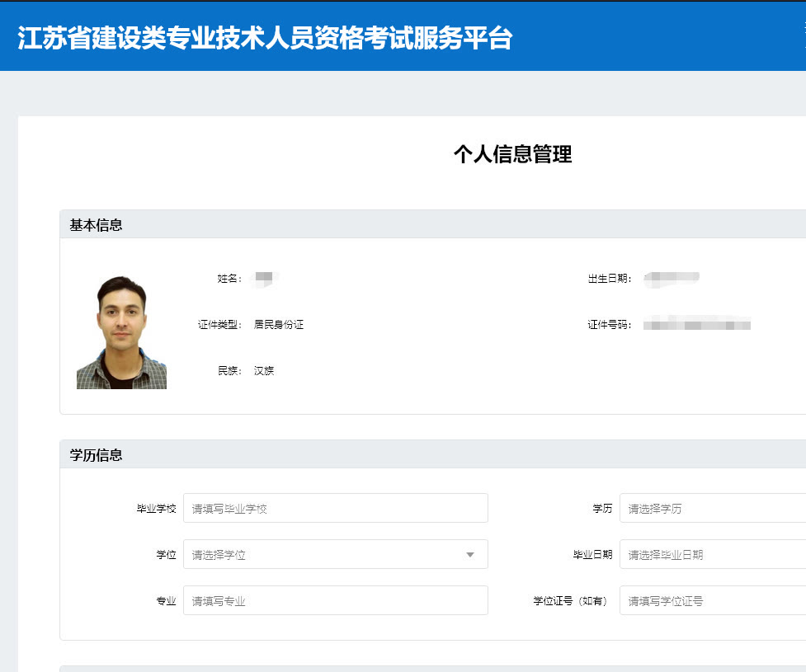Open the 学历 selection dropdown
806x672 pixels.
pyautogui.click(x=712, y=509)
